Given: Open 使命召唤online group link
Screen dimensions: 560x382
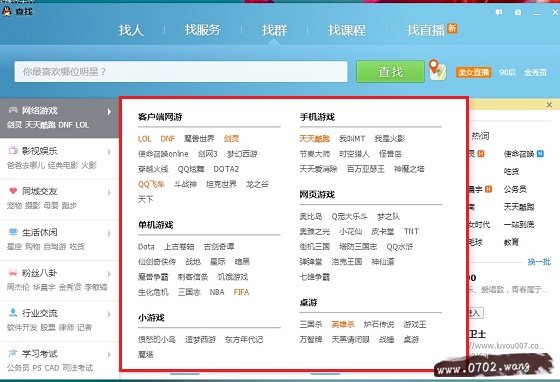Looking at the screenshot, I should point(163,154).
